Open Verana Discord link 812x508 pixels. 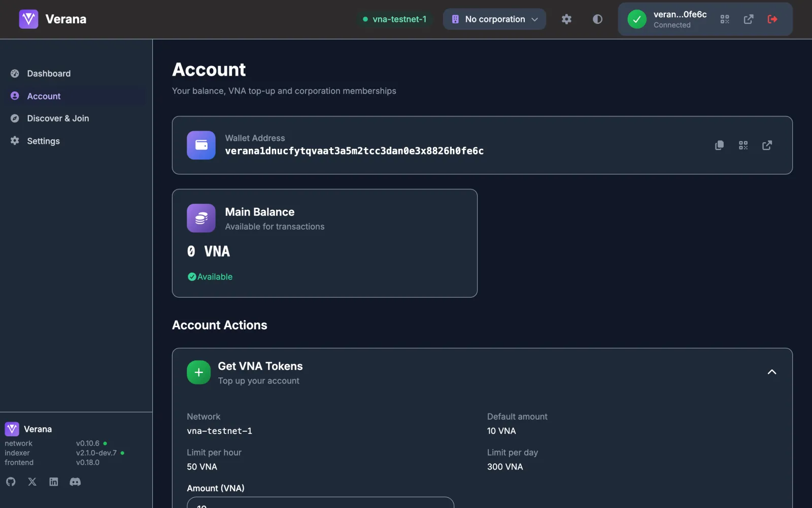pyautogui.click(x=75, y=482)
